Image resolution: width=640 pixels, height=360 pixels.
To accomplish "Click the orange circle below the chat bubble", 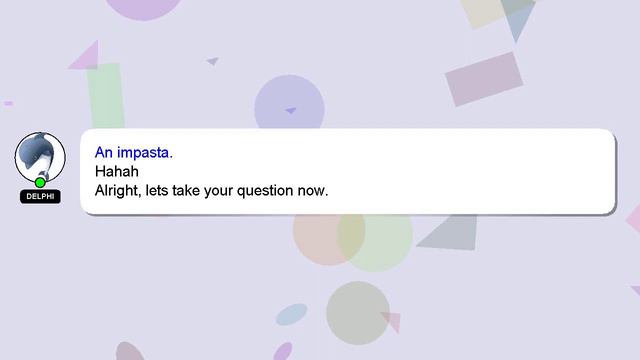I will [x=329, y=239].
